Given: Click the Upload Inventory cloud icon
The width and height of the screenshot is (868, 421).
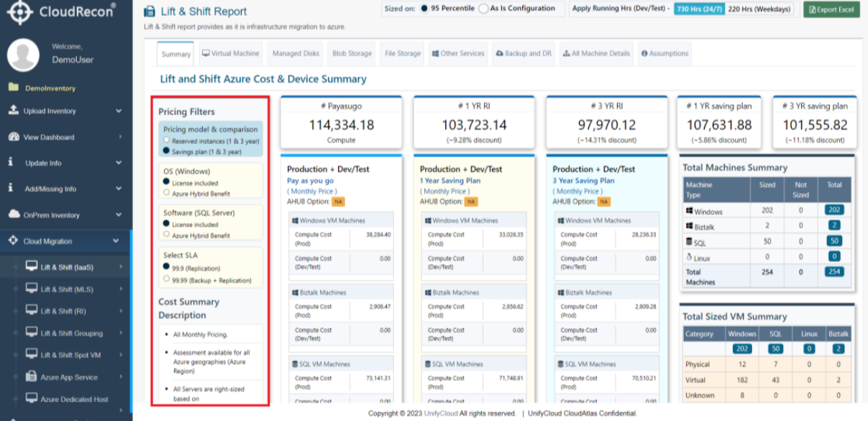Looking at the screenshot, I should click(13, 111).
